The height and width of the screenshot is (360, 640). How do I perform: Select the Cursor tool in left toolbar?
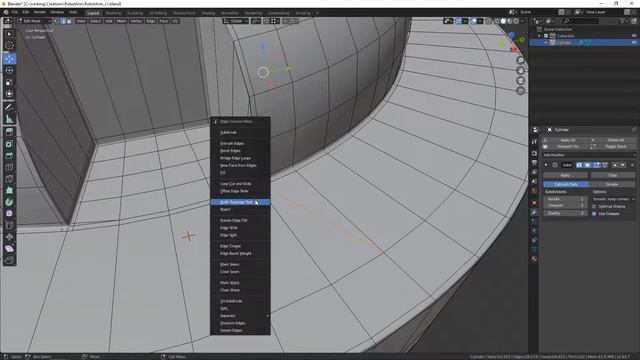[x=9, y=46]
